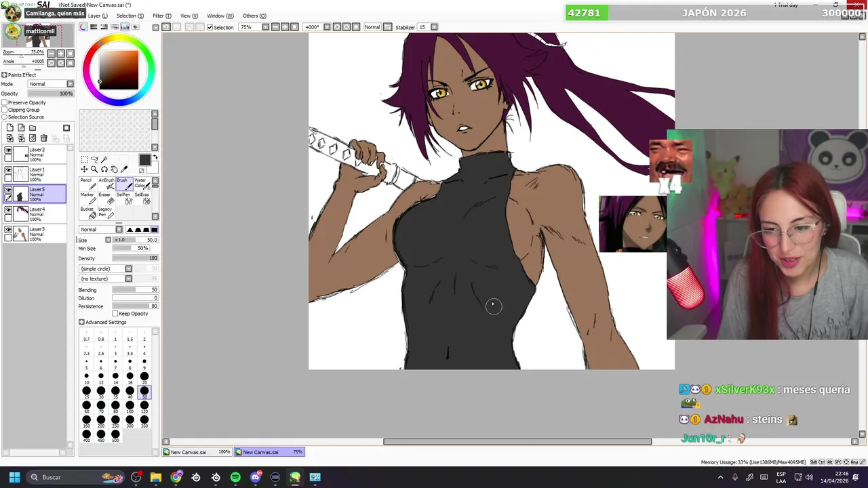This screenshot has width=868, height=488.
Task: Adjust the brush Density slider
Action: tap(135, 258)
